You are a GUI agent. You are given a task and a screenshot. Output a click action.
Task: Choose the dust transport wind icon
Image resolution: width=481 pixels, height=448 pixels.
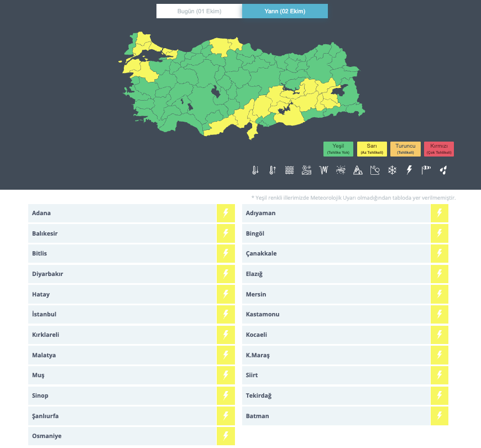(341, 170)
